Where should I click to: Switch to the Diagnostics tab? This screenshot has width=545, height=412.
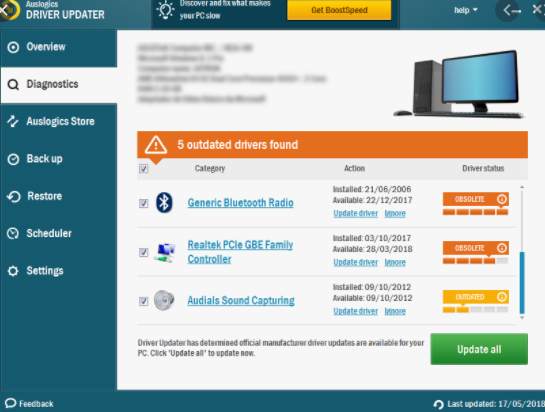[x=59, y=84]
